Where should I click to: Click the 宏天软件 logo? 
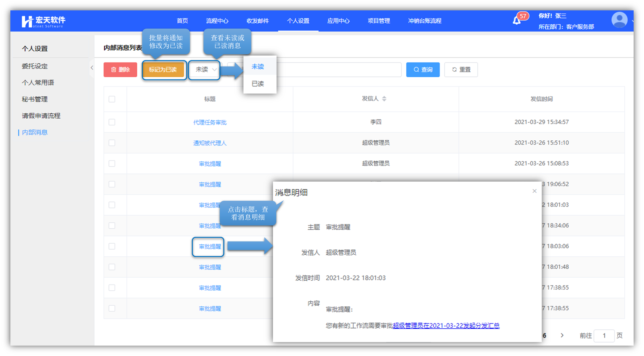pos(43,21)
